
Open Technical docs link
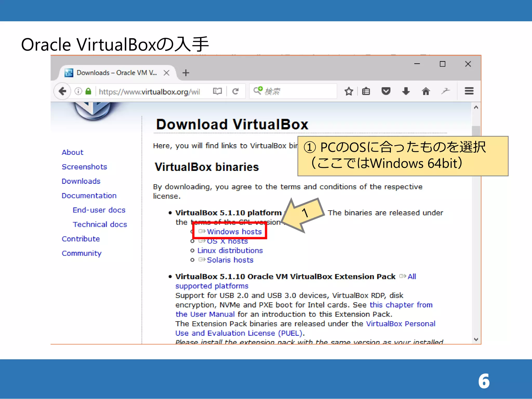coord(100,224)
